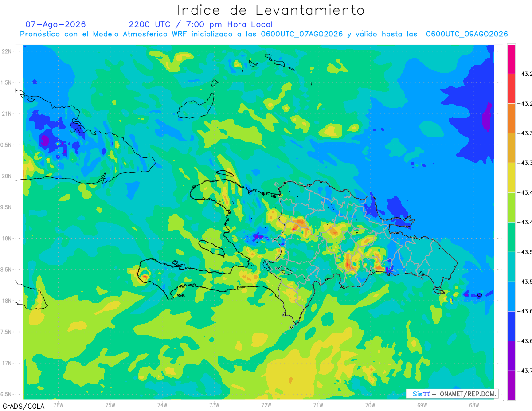
Task: Click the '18N' latitude label
Action: coord(7,301)
